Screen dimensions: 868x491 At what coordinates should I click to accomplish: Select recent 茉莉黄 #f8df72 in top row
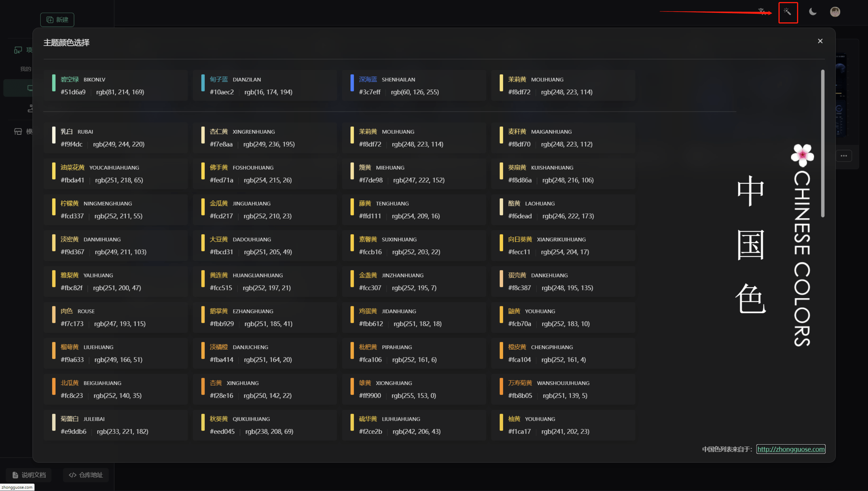[563, 86]
